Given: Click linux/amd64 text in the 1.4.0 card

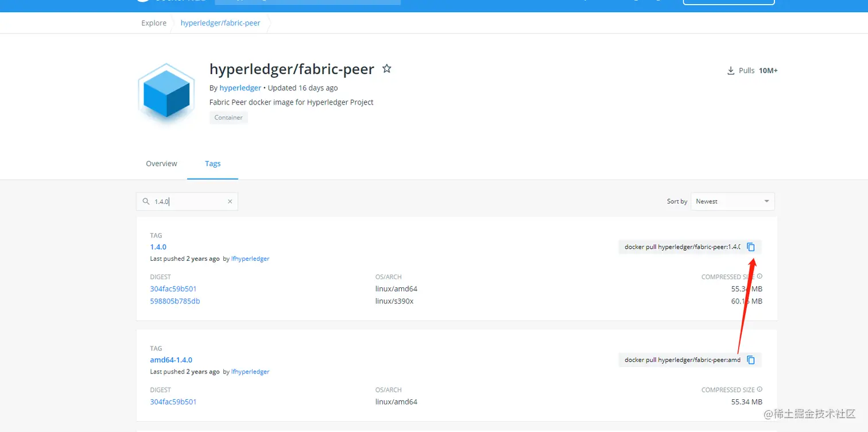Looking at the screenshot, I should [396, 289].
